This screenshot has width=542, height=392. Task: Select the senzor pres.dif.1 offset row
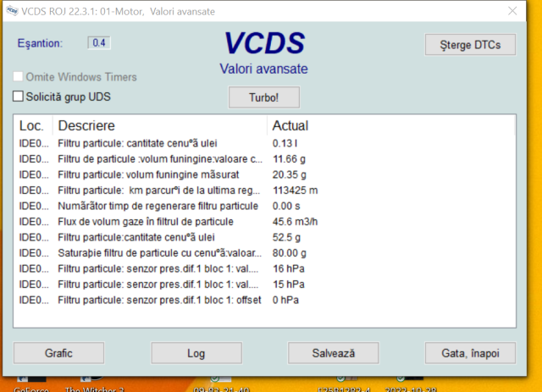152,300
